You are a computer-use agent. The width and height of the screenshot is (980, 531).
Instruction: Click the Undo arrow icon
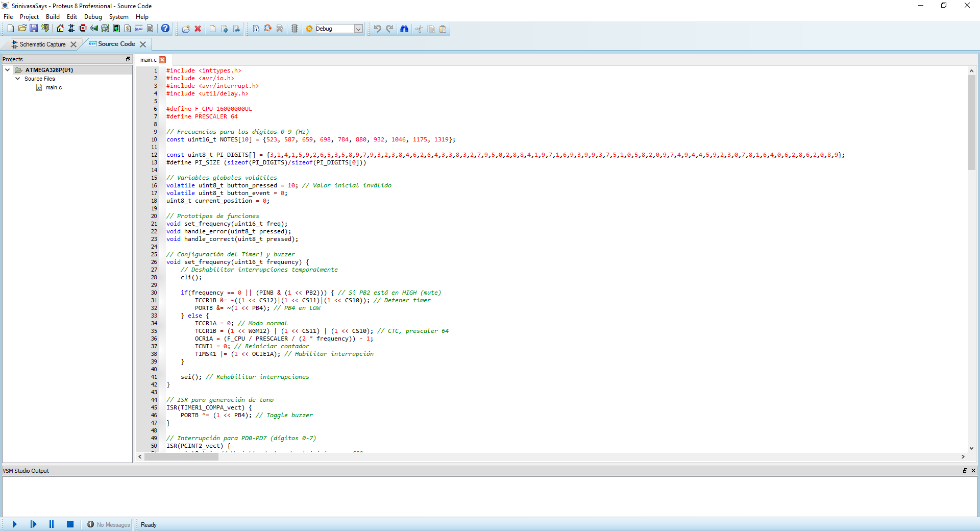click(377, 29)
